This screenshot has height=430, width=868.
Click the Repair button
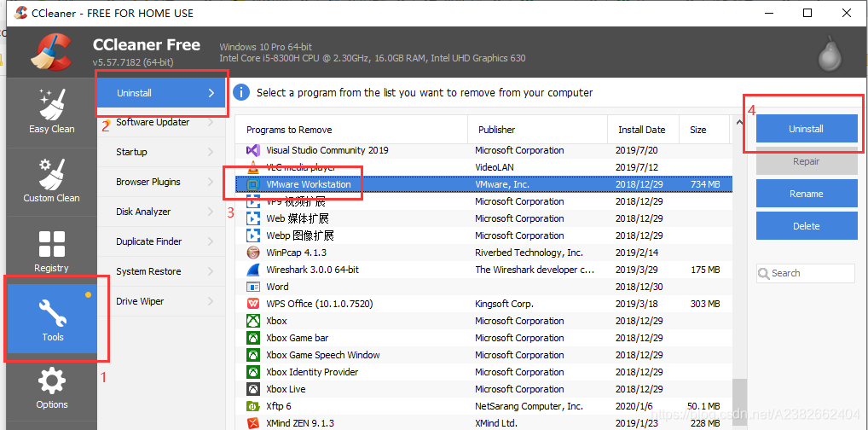pos(806,161)
